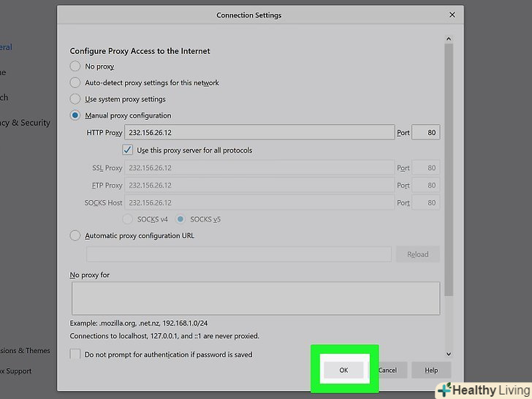Click the SOCKS Host address field
Viewport: 532px width, 399px height.
coord(259,202)
